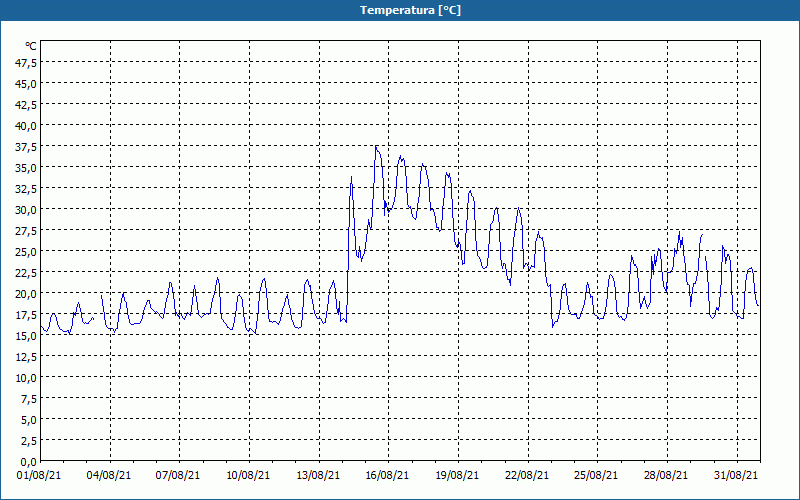Click the 5,0 y-axis label
This screenshot has width=800, height=500.
[29, 420]
